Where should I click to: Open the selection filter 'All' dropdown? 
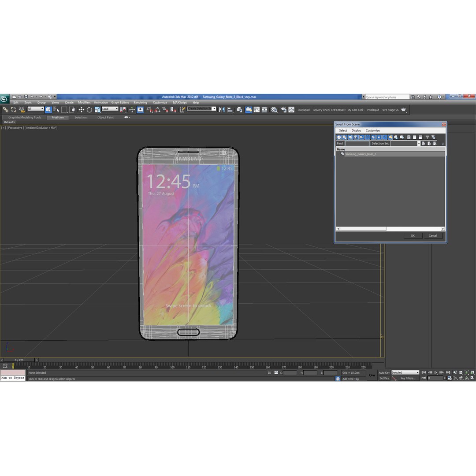pyautogui.click(x=36, y=109)
